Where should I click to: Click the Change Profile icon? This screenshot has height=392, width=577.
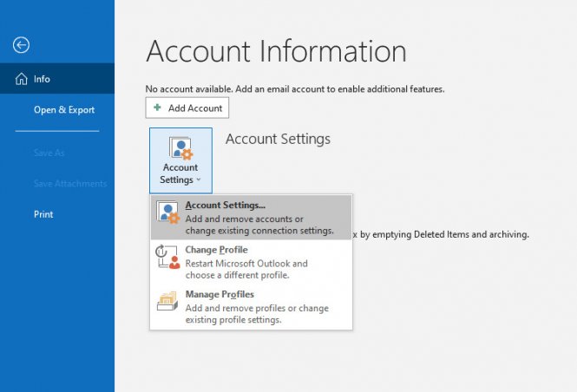167,257
